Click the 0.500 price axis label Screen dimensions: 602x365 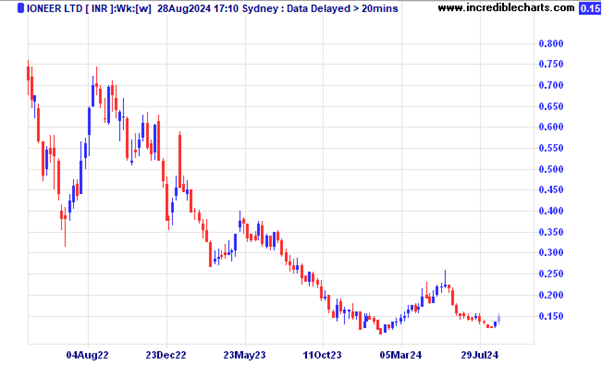(551, 169)
